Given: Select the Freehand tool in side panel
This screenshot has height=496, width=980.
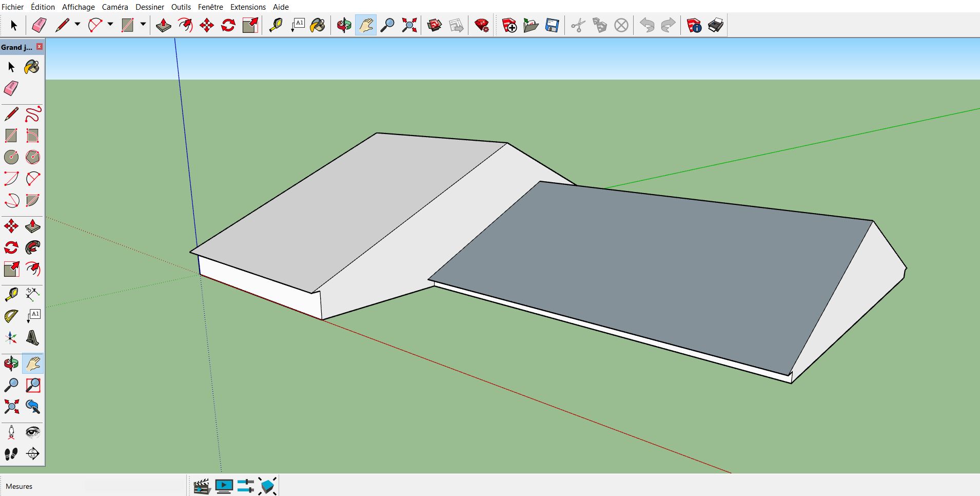Looking at the screenshot, I should 33,114.
